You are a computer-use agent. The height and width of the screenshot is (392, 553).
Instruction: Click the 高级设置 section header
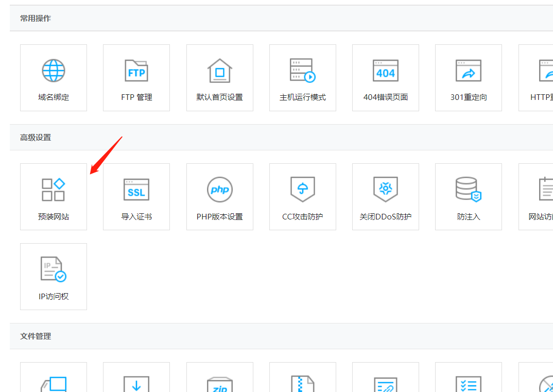36,137
